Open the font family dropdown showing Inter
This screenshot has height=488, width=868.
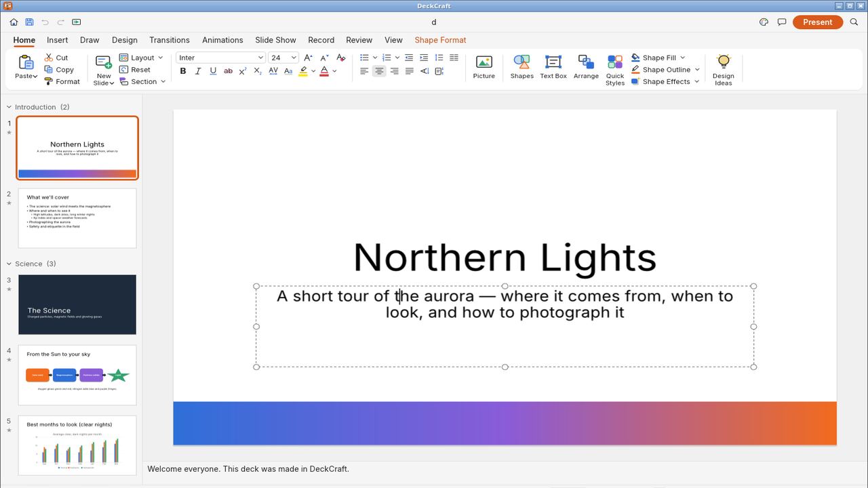220,58
